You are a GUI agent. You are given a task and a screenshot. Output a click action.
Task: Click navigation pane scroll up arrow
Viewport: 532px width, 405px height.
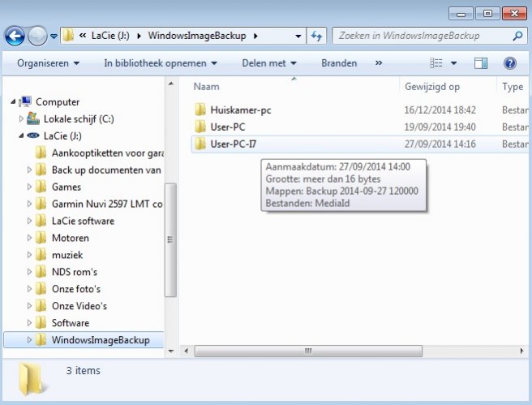pyautogui.click(x=171, y=84)
